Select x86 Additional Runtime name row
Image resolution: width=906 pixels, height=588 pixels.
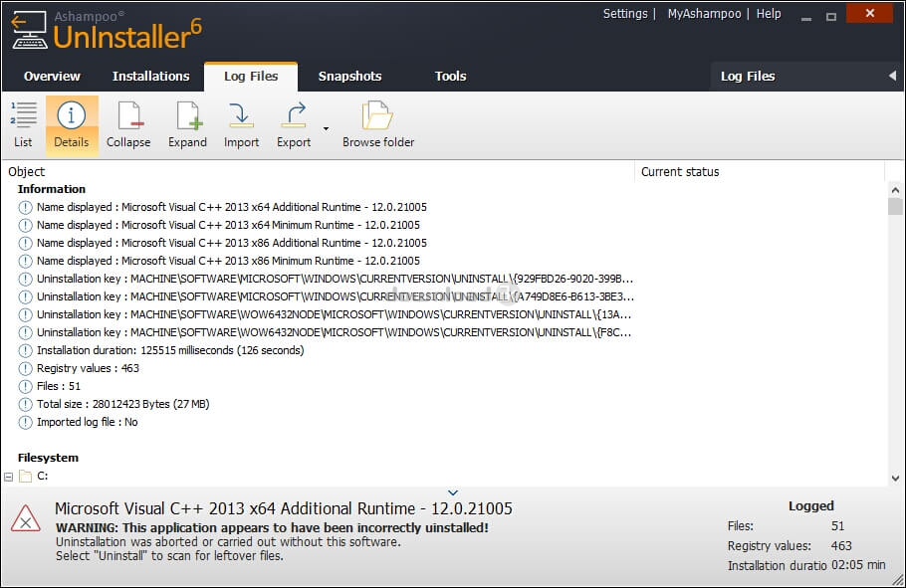(232, 243)
